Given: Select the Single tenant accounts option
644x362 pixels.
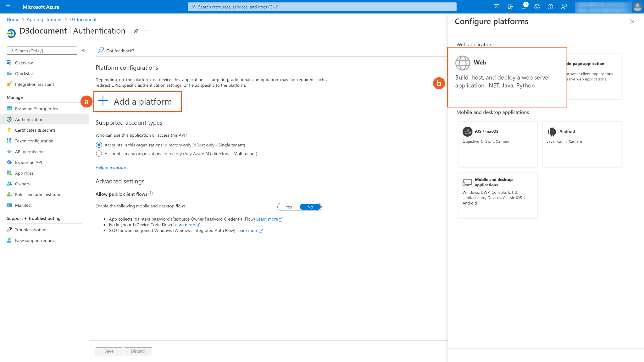Looking at the screenshot, I should click(x=99, y=145).
